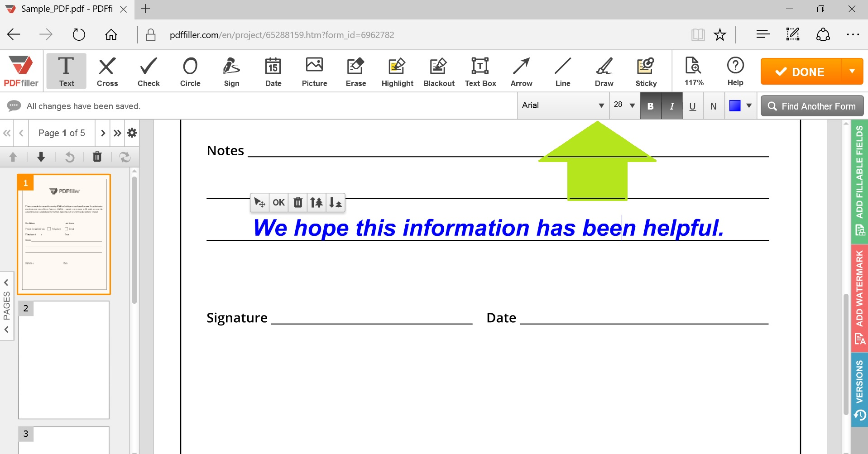The width and height of the screenshot is (868, 454).
Task: Open the font size 28 dropdown
Action: [x=624, y=105]
